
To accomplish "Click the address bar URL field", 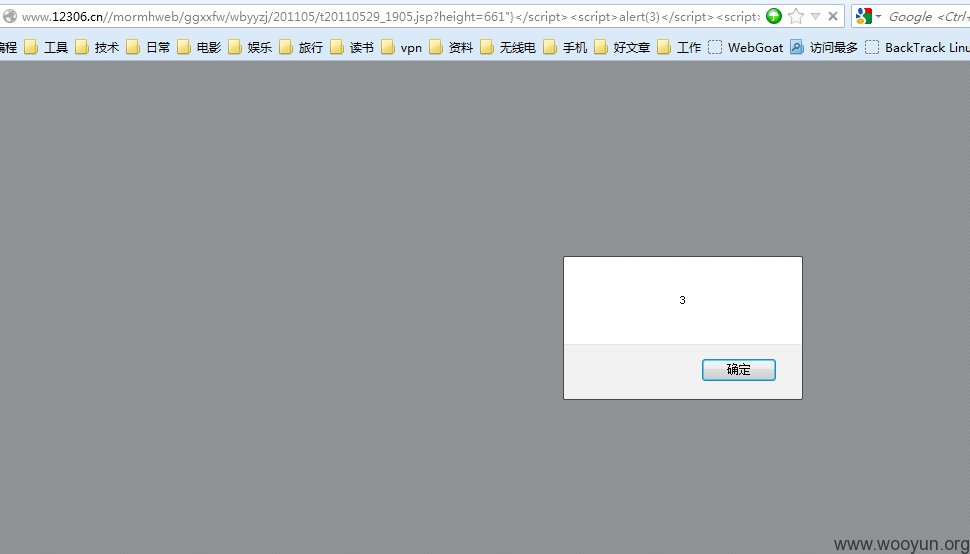I will [x=390, y=17].
